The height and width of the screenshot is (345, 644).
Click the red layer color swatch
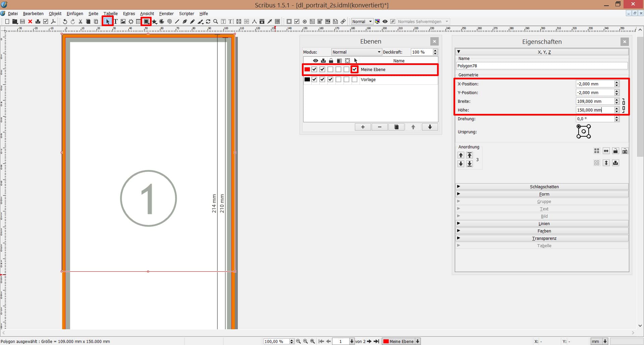[x=307, y=69]
